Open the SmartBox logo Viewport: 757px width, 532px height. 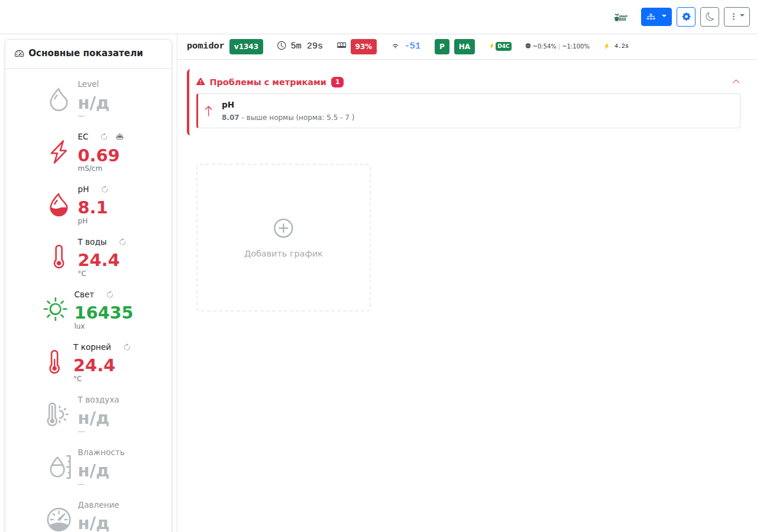[x=620, y=17]
